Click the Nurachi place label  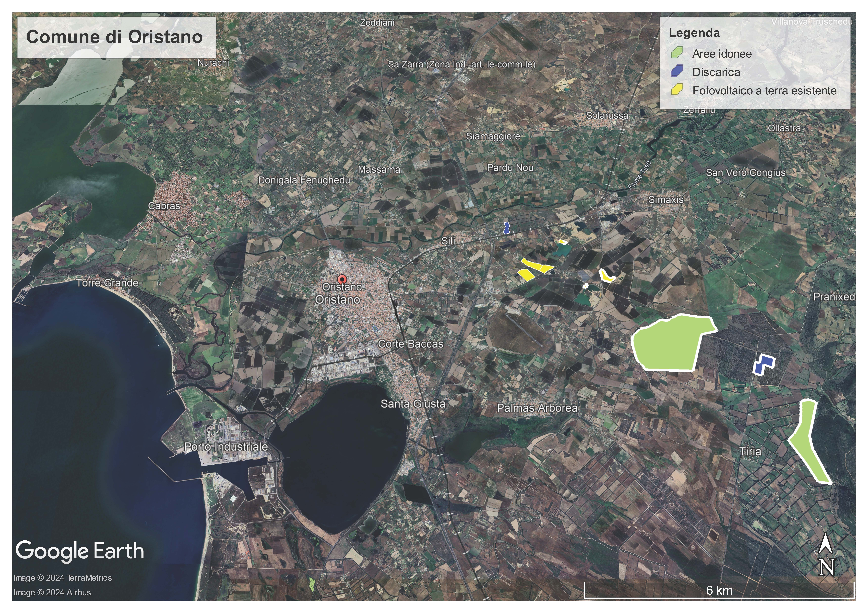click(x=213, y=63)
